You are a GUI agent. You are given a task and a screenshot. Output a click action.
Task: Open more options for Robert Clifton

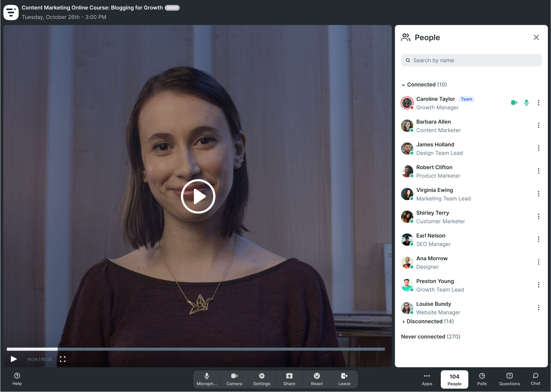pyautogui.click(x=538, y=171)
